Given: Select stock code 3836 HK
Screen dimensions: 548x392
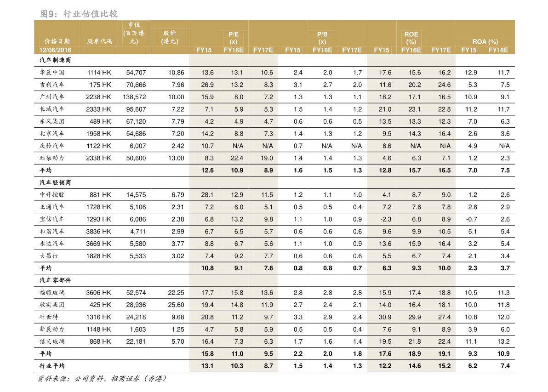Looking at the screenshot, I should [98, 232].
